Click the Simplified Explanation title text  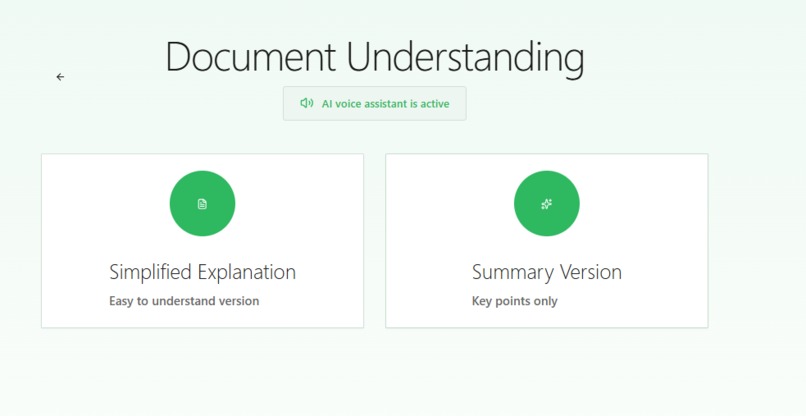click(203, 272)
